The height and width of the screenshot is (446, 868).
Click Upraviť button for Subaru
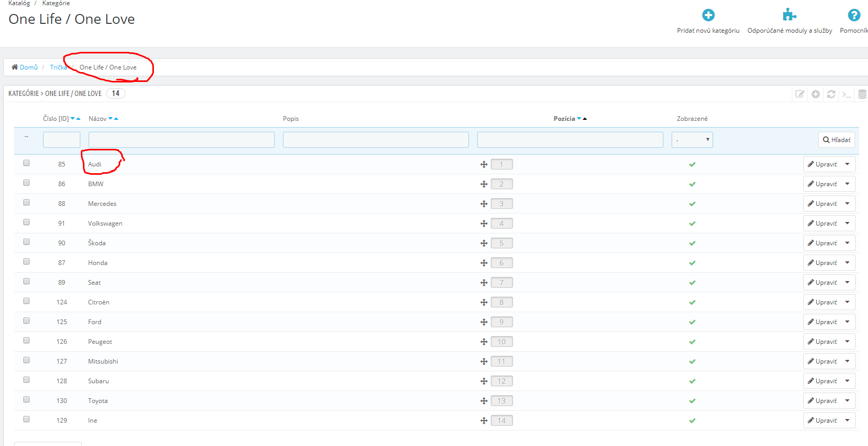point(822,381)
